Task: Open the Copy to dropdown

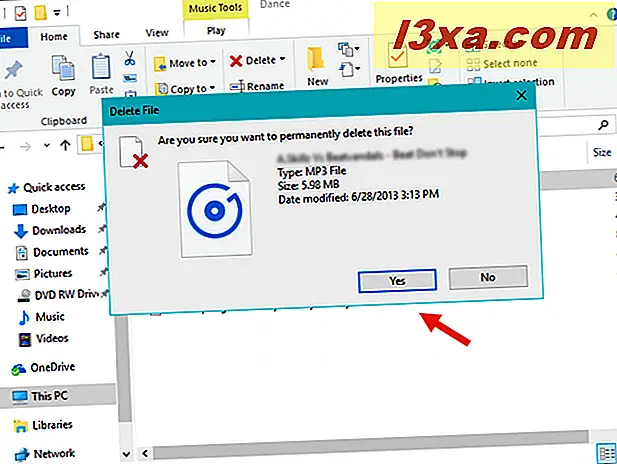Action: tap(185, 89)
